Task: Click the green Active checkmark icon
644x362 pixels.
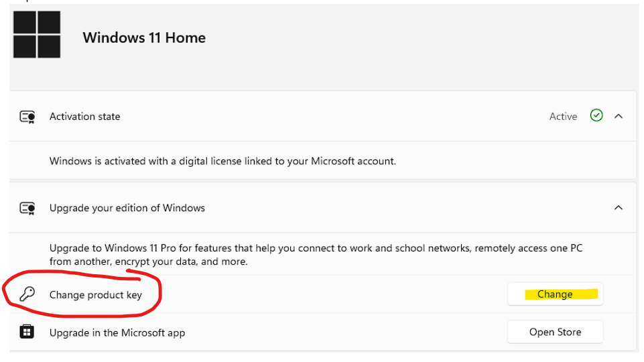Action: click(596, 115)
